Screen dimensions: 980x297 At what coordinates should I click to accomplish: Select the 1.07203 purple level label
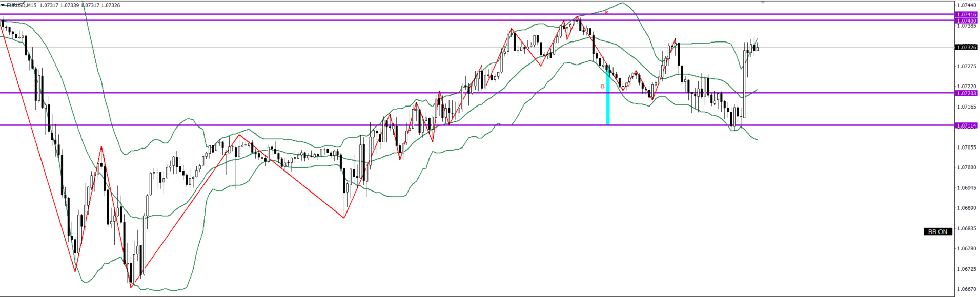966,93
